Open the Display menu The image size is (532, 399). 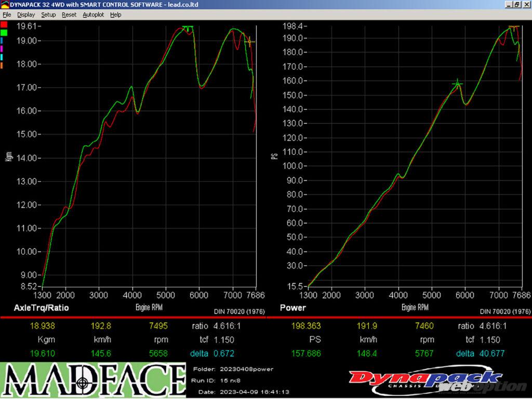[26, 15]
